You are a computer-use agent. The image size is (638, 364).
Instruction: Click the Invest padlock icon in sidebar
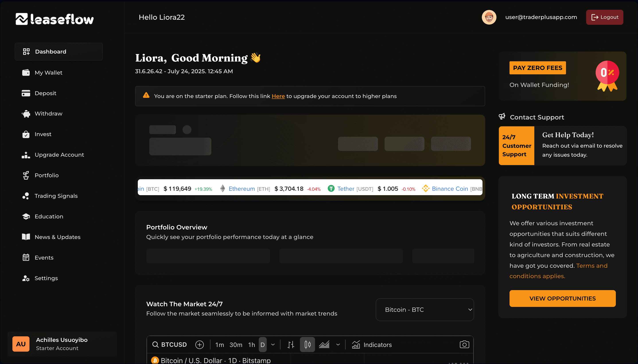[x=26, y=134]
